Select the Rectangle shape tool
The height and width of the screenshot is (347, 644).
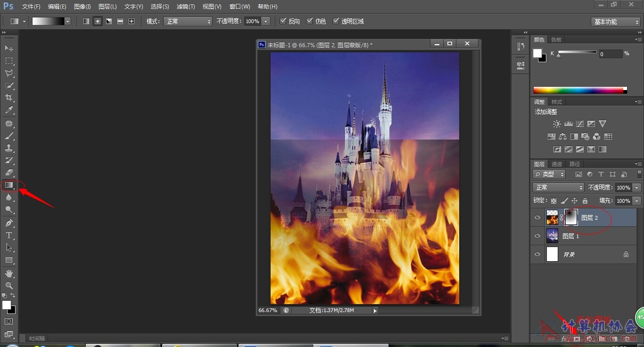click(x=9, y=260)
